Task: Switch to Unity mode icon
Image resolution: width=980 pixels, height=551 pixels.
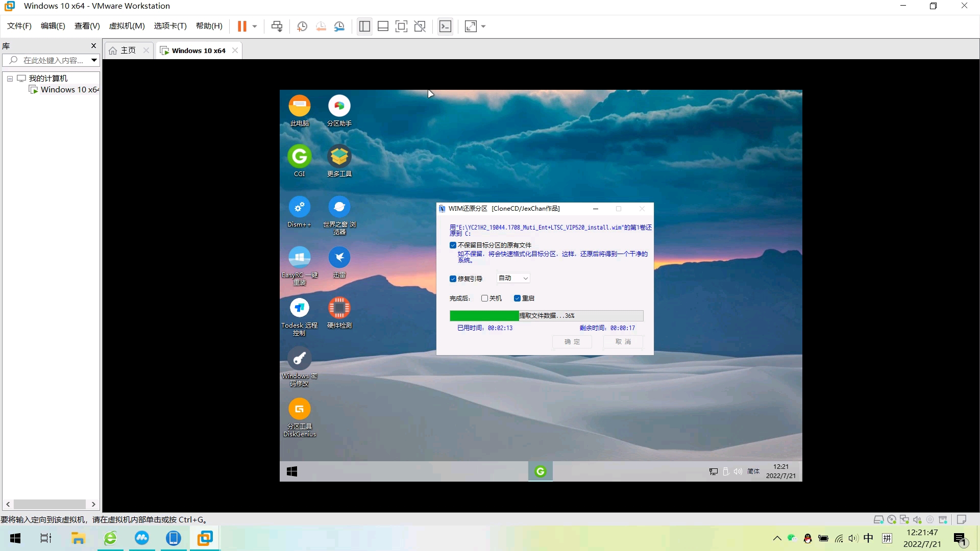Action: click(x=420, y=26)
